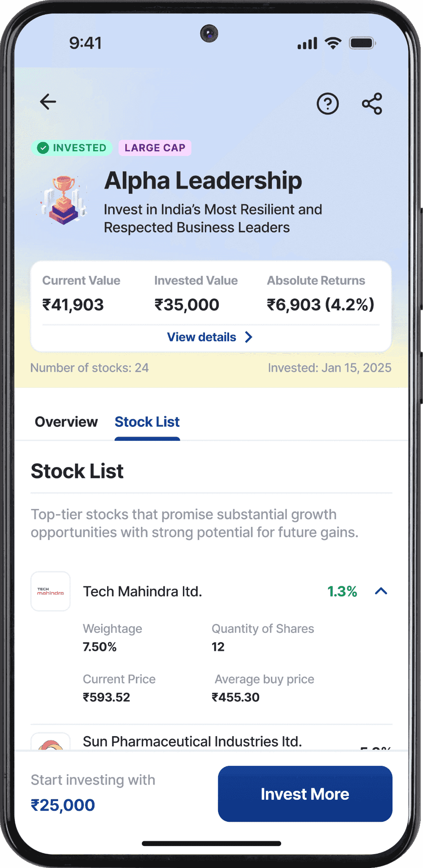Tap the Tech Mahindra logo

[50, 591]
